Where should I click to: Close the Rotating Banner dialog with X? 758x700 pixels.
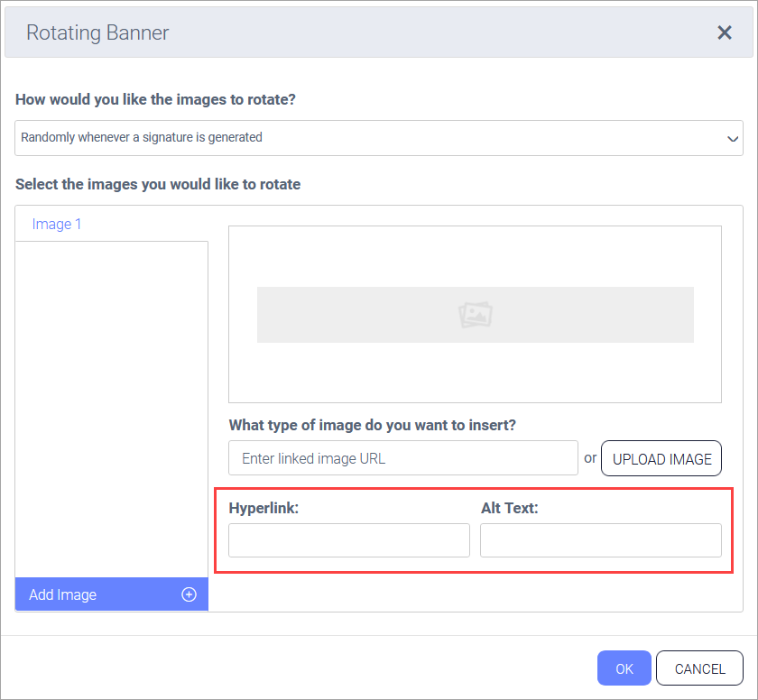click(724, 32)
